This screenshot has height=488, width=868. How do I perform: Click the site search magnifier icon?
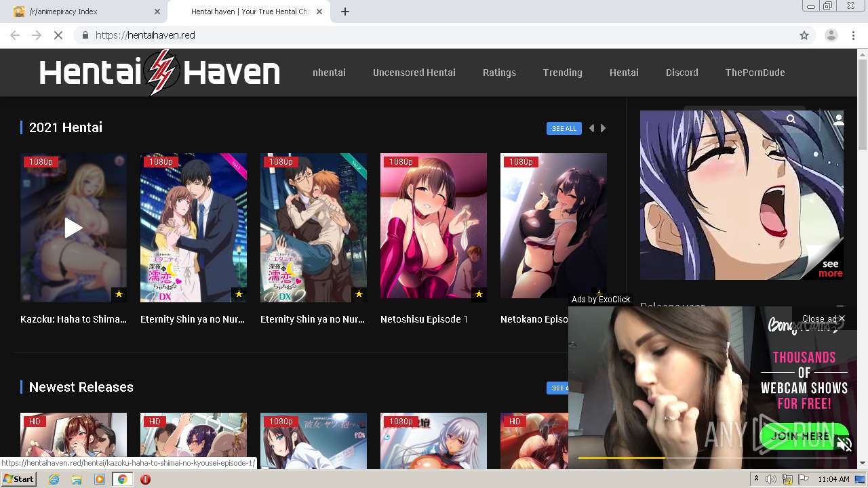pos(791,119)
